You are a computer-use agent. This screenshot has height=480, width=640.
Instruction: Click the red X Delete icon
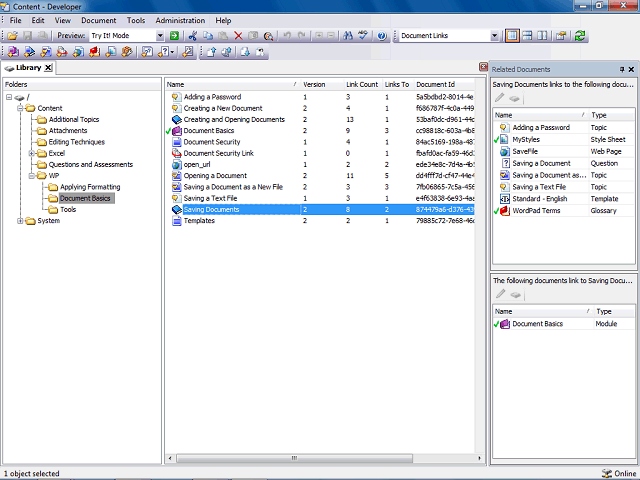(238, 36)
